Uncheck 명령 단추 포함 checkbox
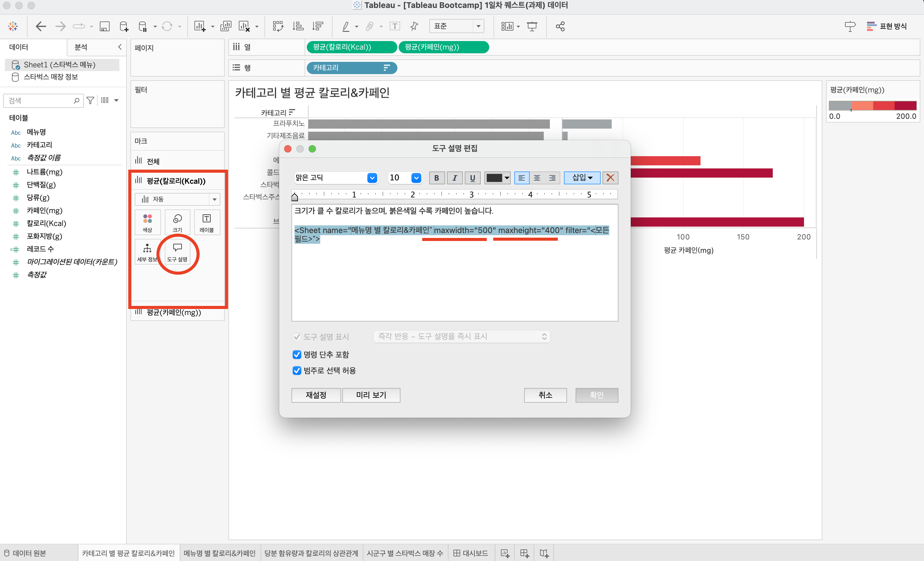 (x=297, y=354)
